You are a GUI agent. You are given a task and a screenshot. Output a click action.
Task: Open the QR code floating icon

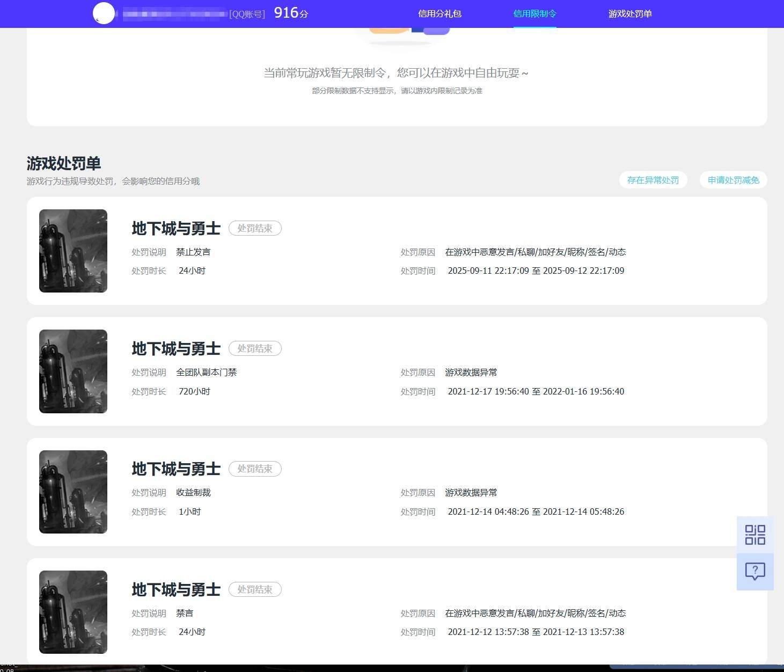pyautogui.click(x=755, y=535)
